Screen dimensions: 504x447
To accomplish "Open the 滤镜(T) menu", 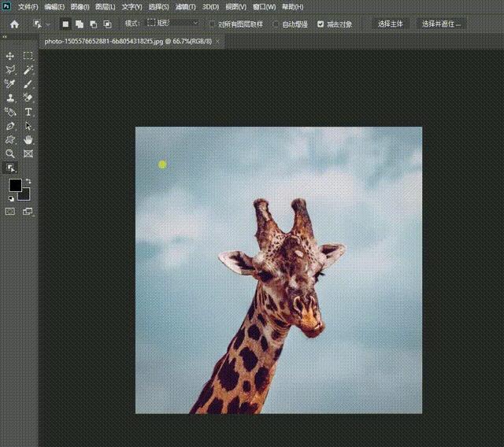I will tap(186, 7).
